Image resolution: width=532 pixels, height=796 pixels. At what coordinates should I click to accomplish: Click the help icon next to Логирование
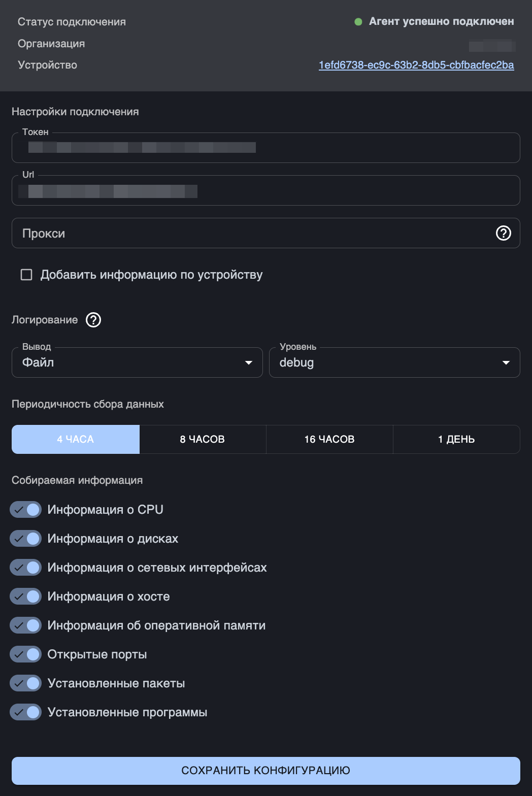[93, 320]
